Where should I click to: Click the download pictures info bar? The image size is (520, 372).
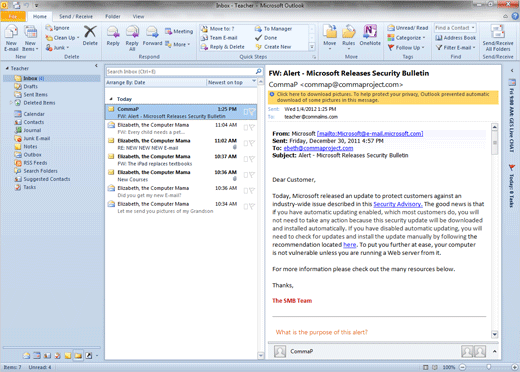click(383, 97)
